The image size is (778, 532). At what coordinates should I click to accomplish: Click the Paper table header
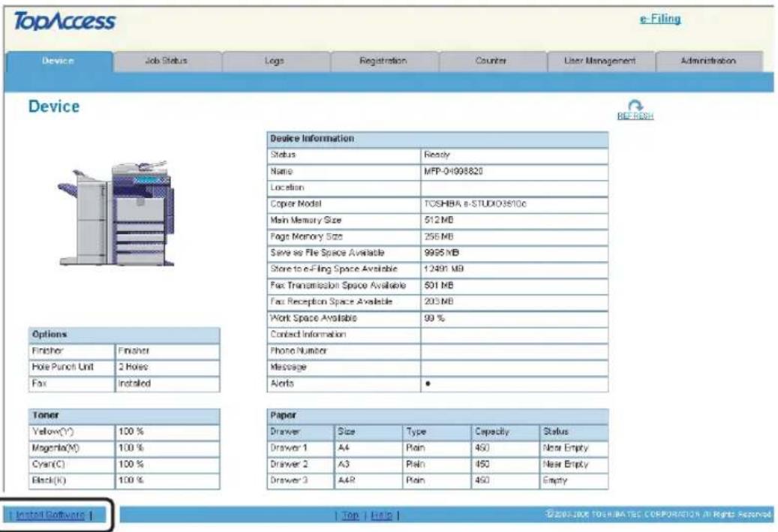click(x=437, y=416)
